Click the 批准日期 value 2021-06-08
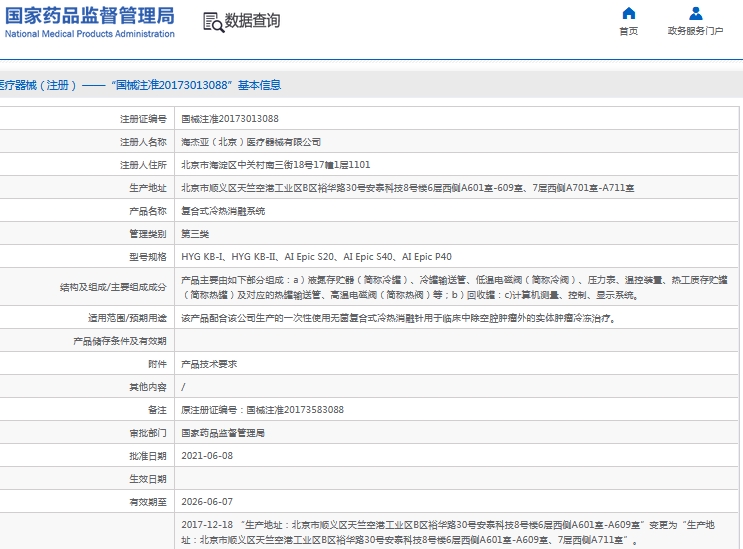Screen dimensions: 743x549 tap(207, 456)
